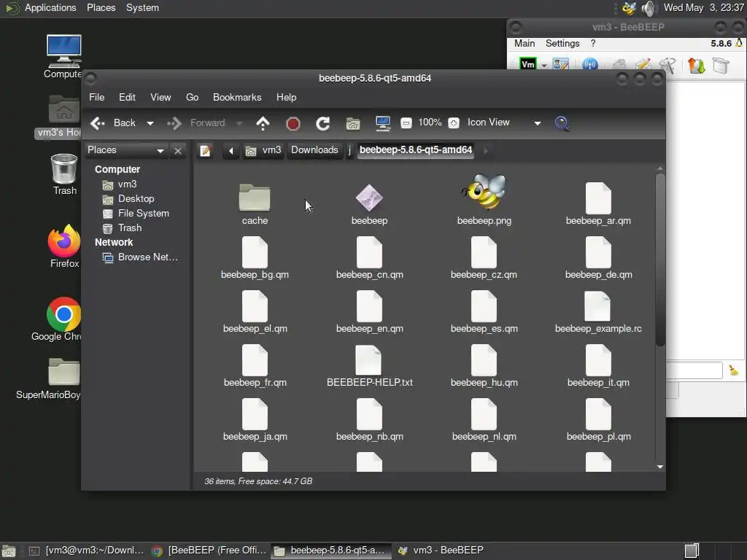
Task: Open the status dropdown arrow beside Vm in BeeBEEP
Action: [543, 65]
